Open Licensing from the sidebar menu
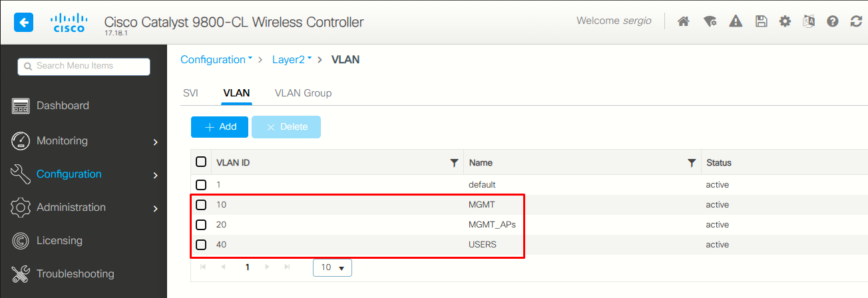 (x=59, y=241)
